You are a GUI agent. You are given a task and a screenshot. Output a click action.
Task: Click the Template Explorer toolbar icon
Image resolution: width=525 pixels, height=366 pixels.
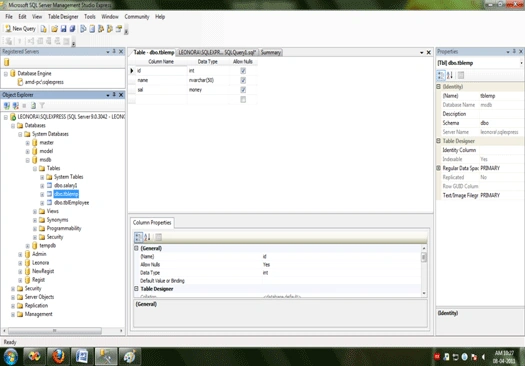(x=109, y=29)
